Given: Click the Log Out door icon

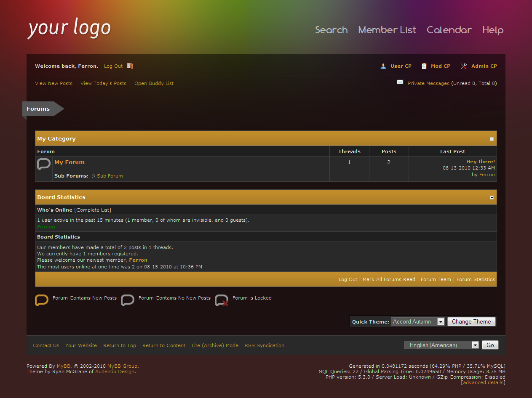Looking at the screenshot, I should pyautogui.click(x=130, y=66).
